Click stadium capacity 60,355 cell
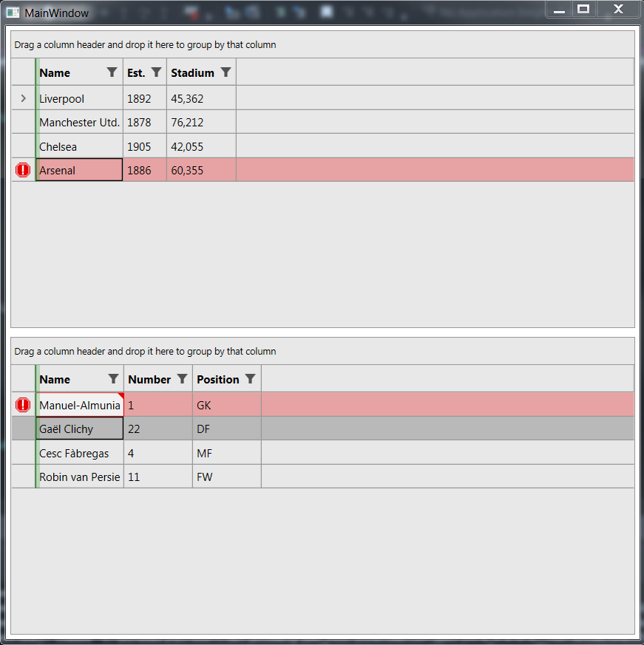The height and width of the screenshot is (645, 644). pyautogui.click(x=201, y=170)
